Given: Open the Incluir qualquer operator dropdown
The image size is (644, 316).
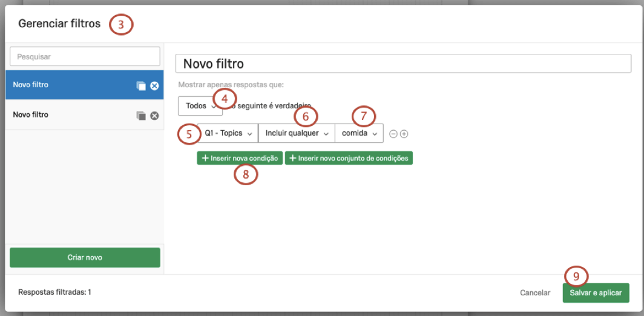Looking at the screenshot, I should [x=296, y=133].
